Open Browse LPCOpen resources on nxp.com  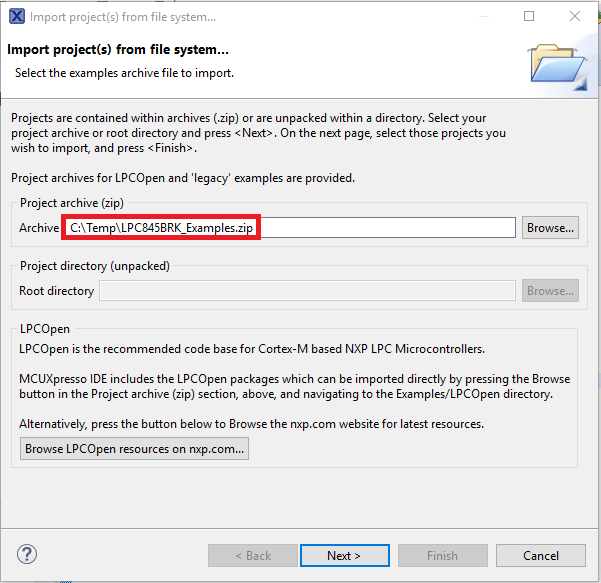coord(135,449)
